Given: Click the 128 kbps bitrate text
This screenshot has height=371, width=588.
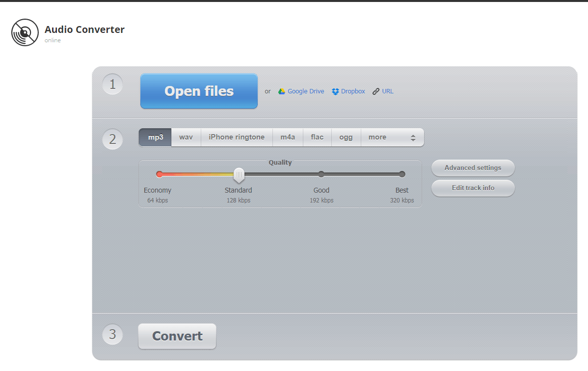Looking at the screenshot, I should tap(239, 200).
